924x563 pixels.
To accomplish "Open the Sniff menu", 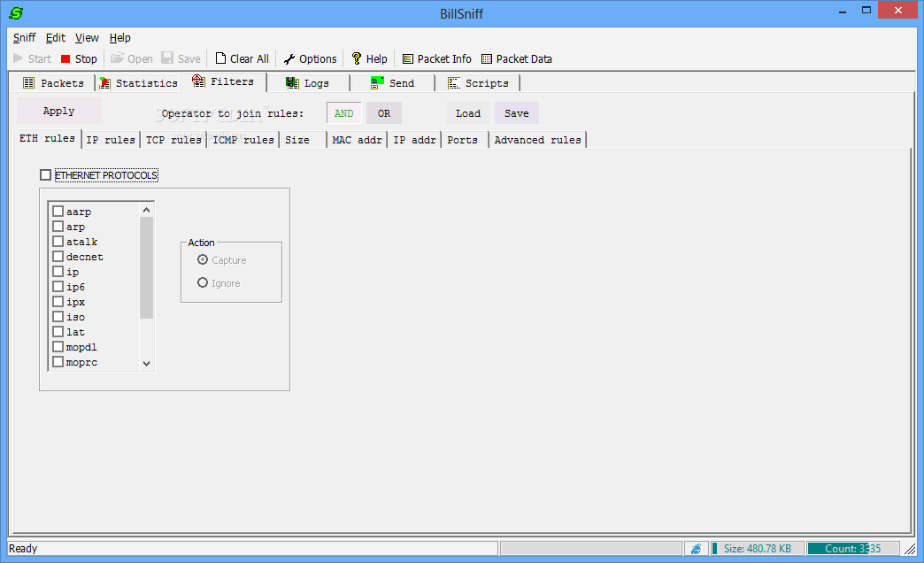I will point(24,38).
